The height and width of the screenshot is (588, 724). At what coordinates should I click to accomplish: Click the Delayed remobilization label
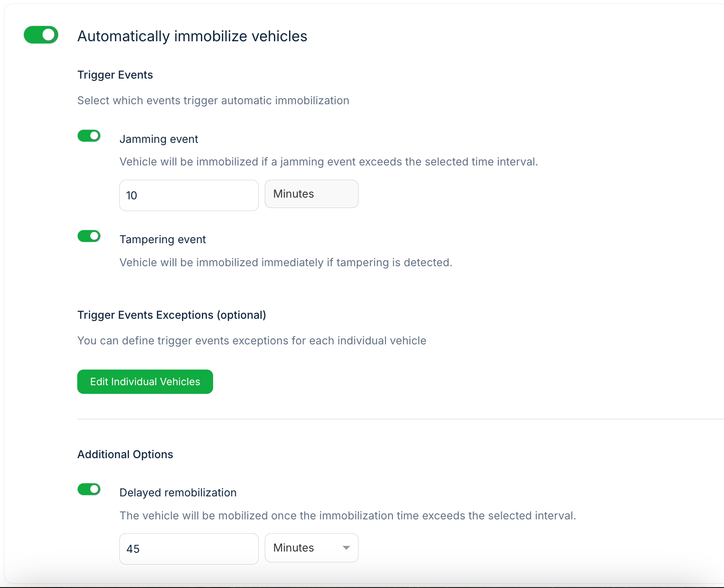tap(178, 493)
